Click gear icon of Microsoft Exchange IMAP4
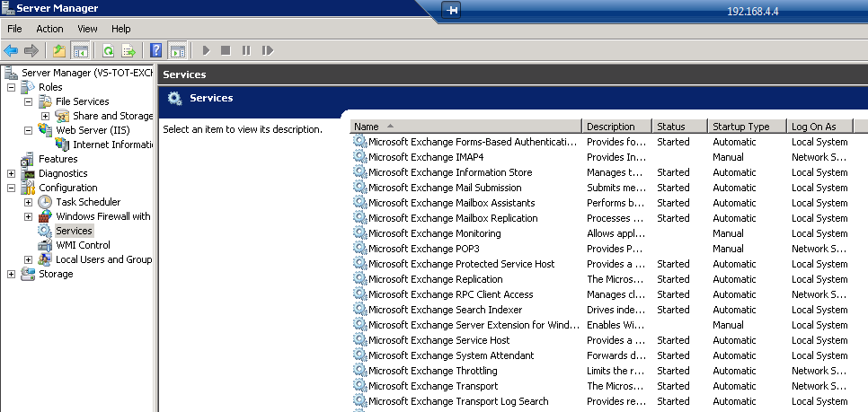This screenshot has width=868, height=412. tap(359, 156)
